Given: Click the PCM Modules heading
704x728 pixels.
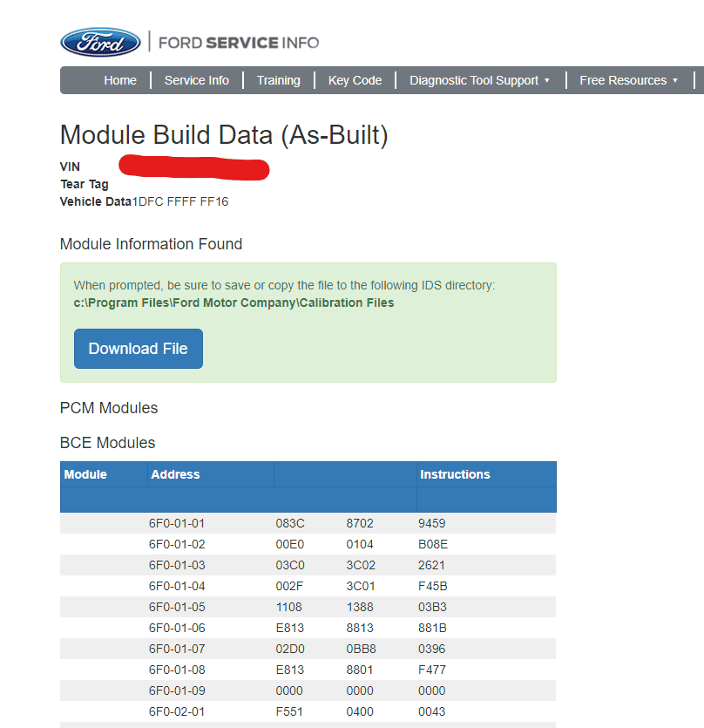Looking at the screenshot, I should tap(109, 408).
